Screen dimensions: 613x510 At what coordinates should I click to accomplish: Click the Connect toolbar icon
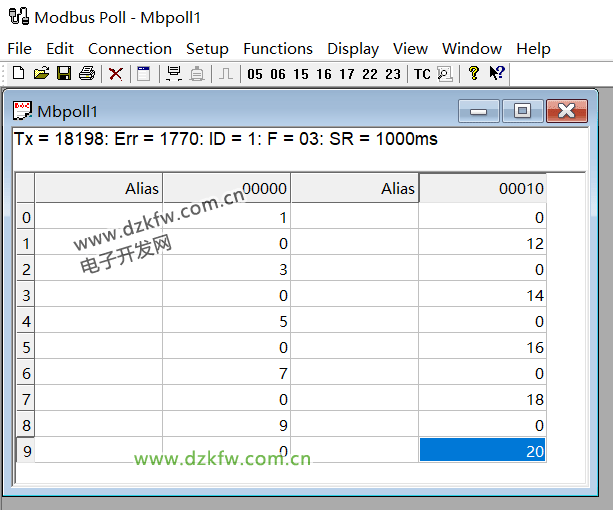point(174,73)
